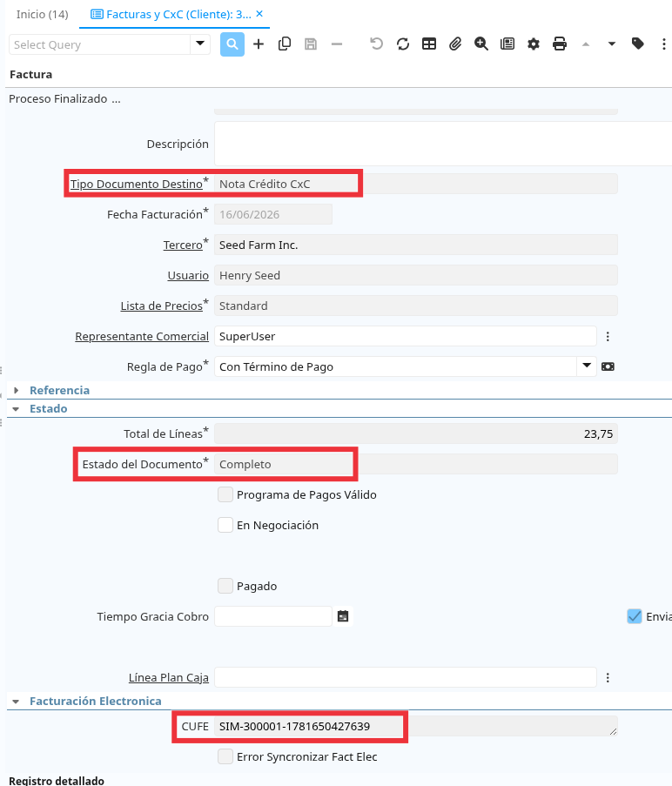Click the Tipo Documento Destino label link
Viewport: 672px width, 786px height.
(137, 184)
